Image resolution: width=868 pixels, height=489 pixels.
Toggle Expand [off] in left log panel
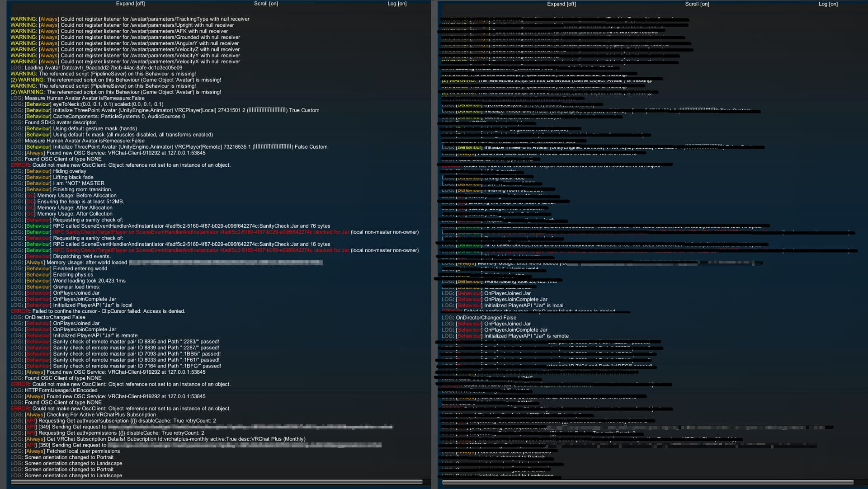(130, 4)
